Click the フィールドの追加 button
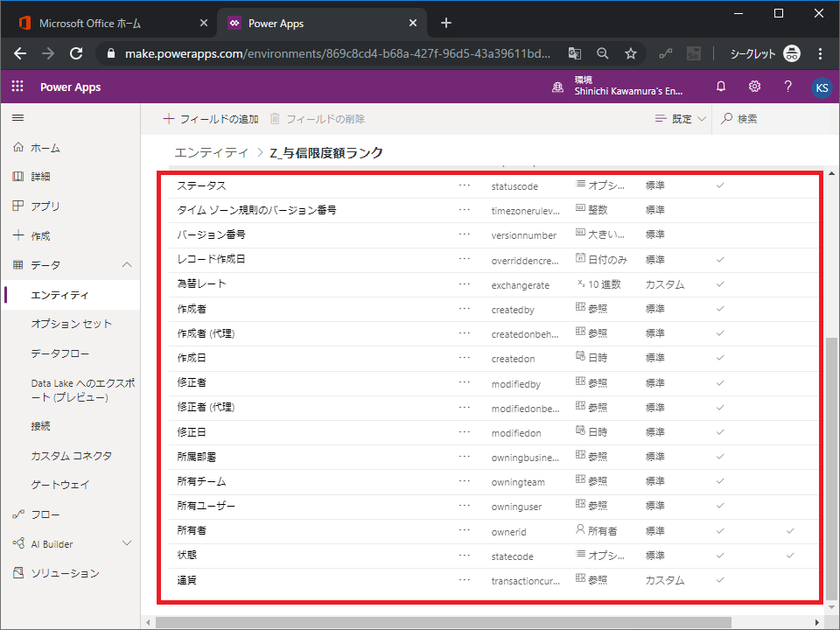 click(211, 119)
